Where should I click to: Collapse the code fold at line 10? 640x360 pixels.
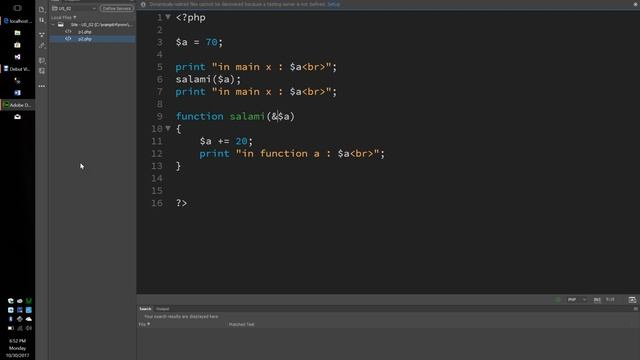168,129
